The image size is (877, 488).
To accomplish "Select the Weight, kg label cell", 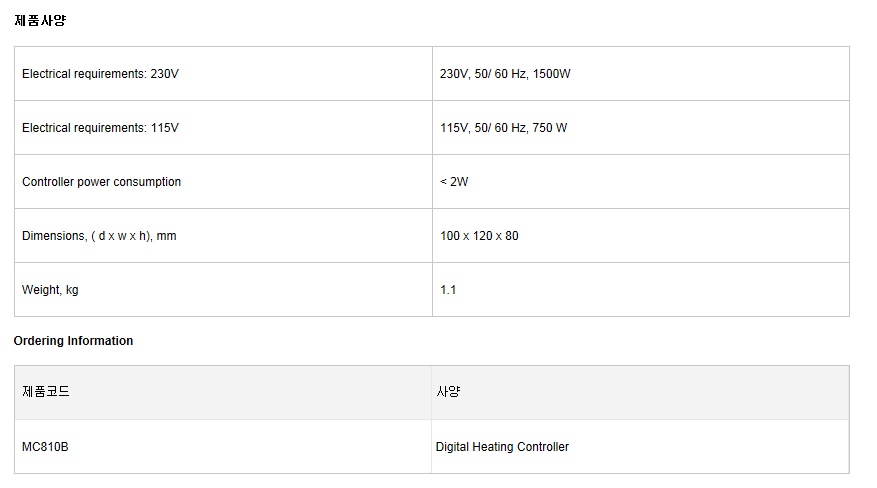I will point(223,290).
